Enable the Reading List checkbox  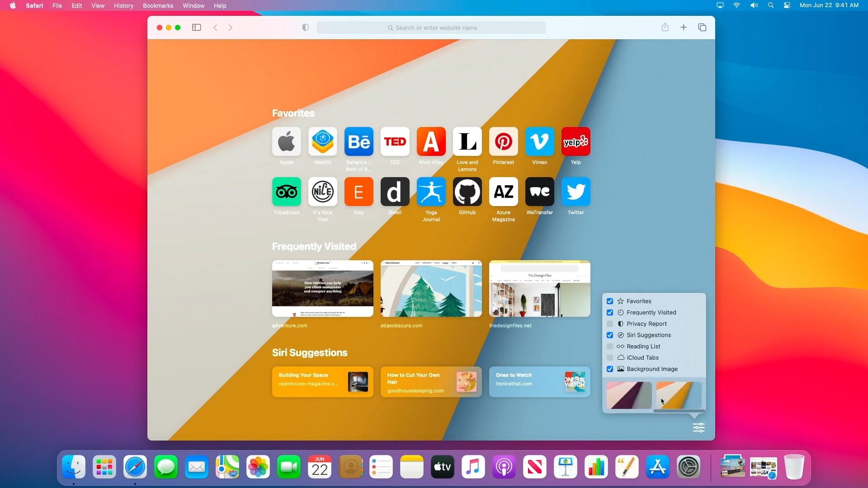point(610,347)
